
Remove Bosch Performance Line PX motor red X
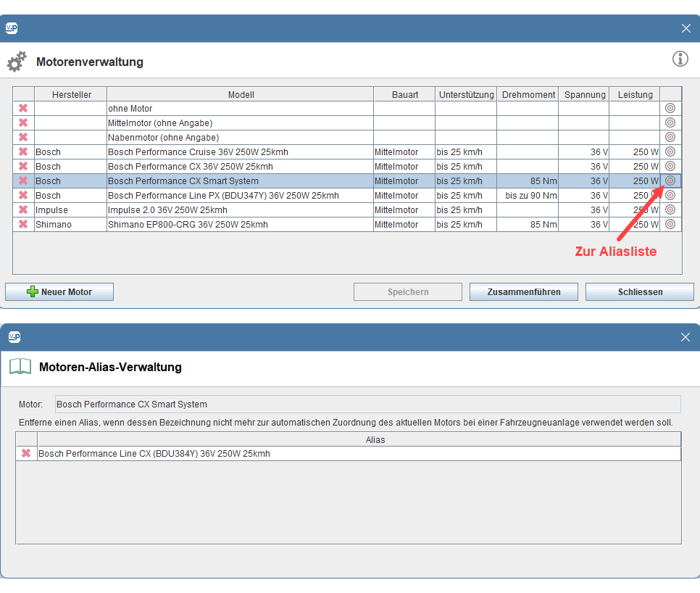[x=23, y=195]
